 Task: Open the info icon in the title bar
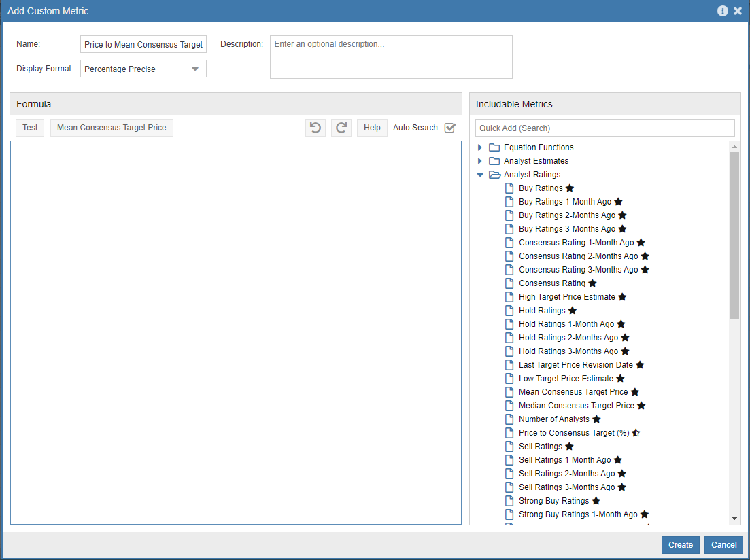(x=722, y=10)
